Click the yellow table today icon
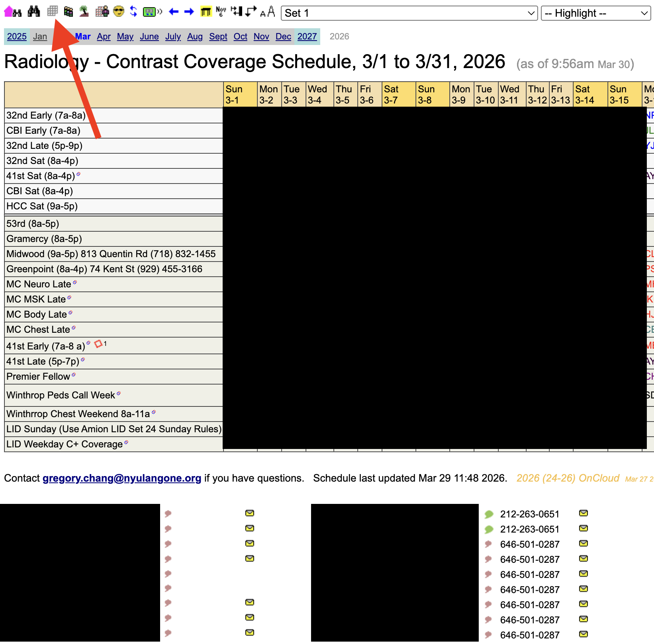This screenshot has height=644, width=654. (206, 11)
